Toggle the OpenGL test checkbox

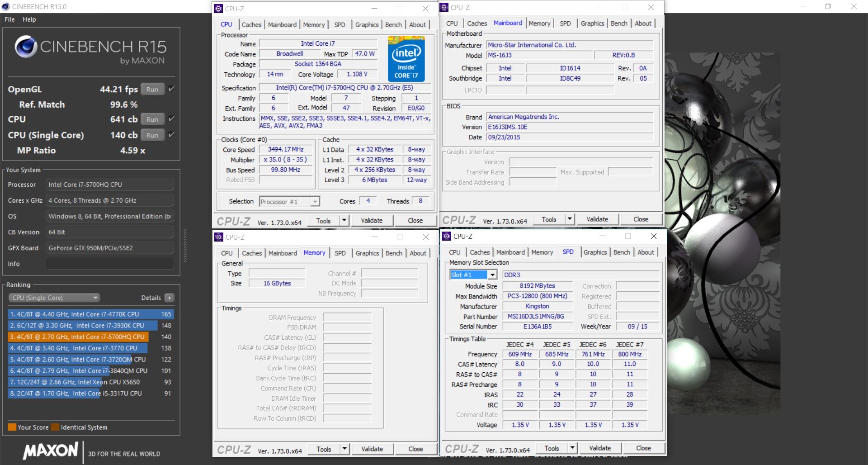point(171,89)
